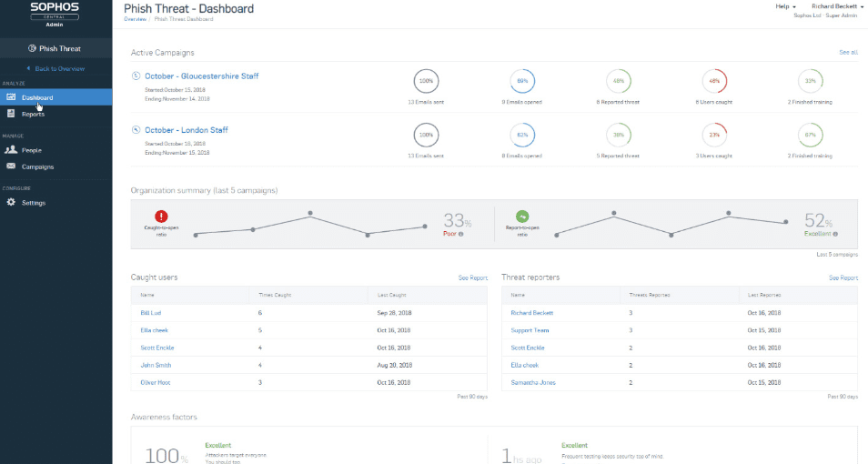
Task: Click the Campaigns envelope icon
Action: pyautogui.click(x=11, y=166)
